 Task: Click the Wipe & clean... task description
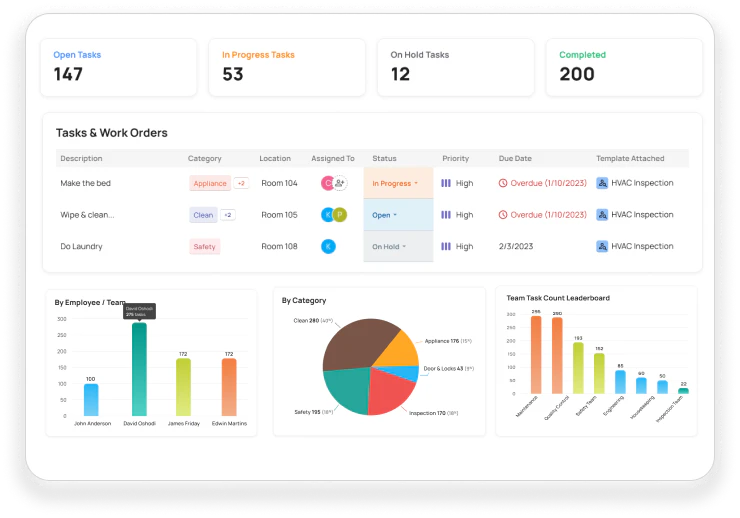tap(87, 215)
